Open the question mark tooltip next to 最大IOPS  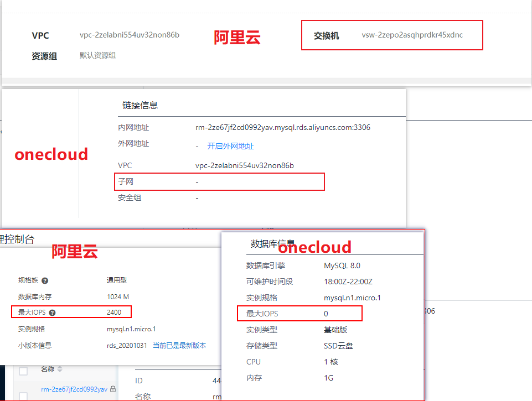53,313
